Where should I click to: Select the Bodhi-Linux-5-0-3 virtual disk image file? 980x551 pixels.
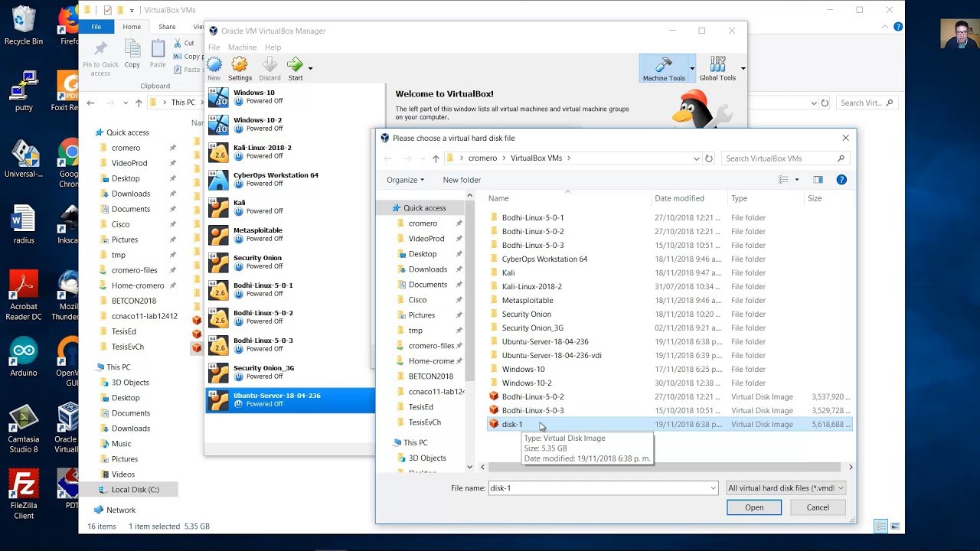tap(669, 410)
